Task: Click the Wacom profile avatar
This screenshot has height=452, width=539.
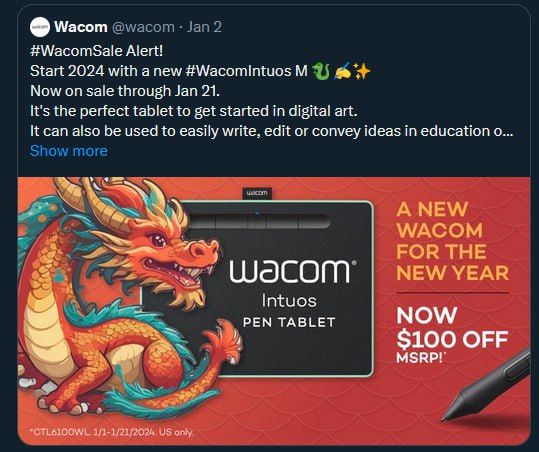Action: 40,27
